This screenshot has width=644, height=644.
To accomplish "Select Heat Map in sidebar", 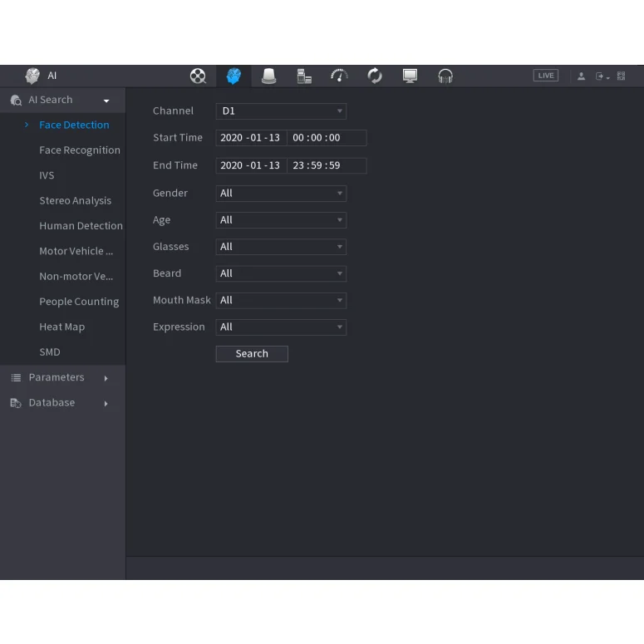I will (x=62, y=327).
